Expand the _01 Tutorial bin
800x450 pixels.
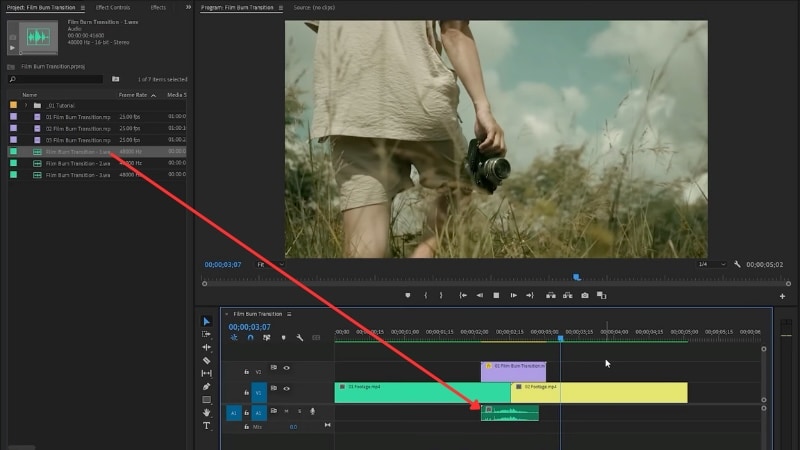point(26,105)
